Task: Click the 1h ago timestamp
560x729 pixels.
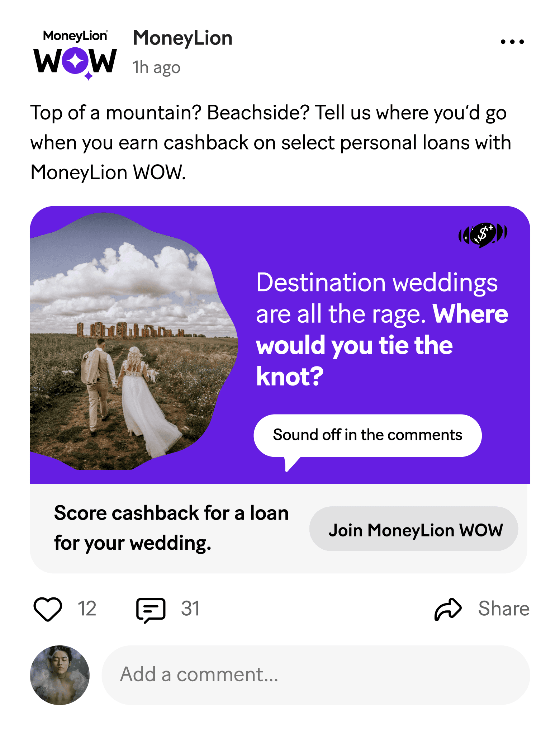Action: click(156, 67)
